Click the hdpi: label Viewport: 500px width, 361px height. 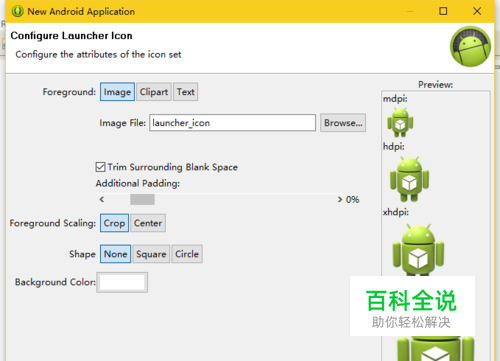[394, 146]
